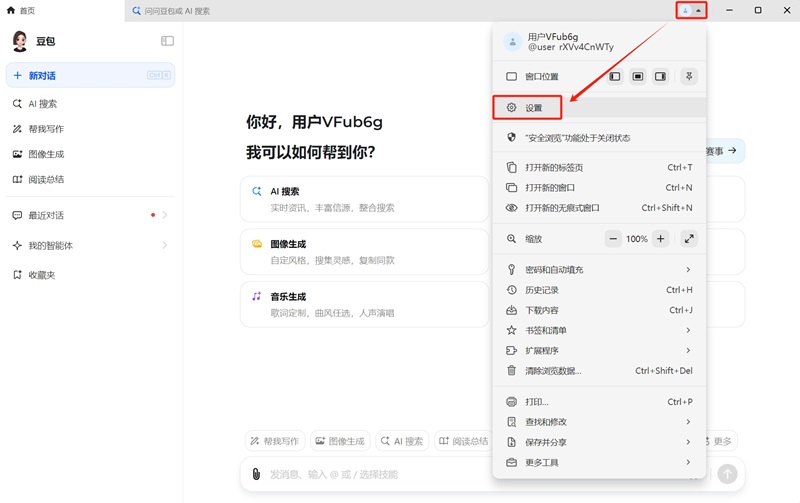Click the 豆包 avatar image

pyautogui.click(x=20, y=41)
